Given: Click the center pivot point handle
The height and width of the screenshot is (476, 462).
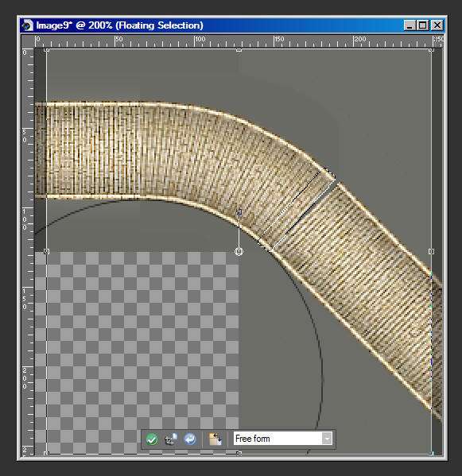Looking at the screenshot, I should [239, 251].
